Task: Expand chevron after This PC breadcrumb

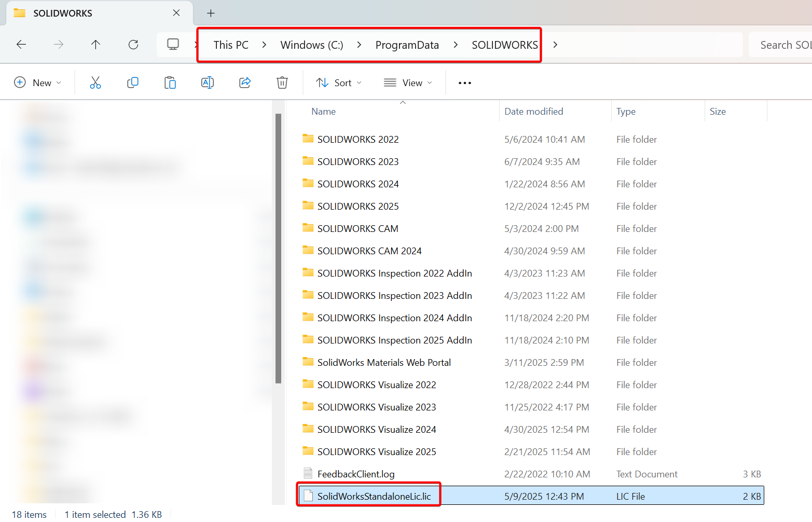Action: click(265, 45)
